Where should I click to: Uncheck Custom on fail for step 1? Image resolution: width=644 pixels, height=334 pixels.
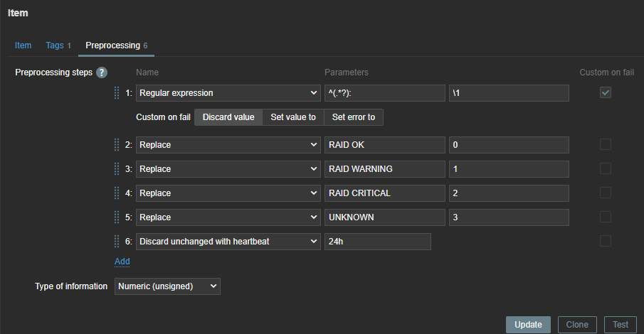click(606, 93)
